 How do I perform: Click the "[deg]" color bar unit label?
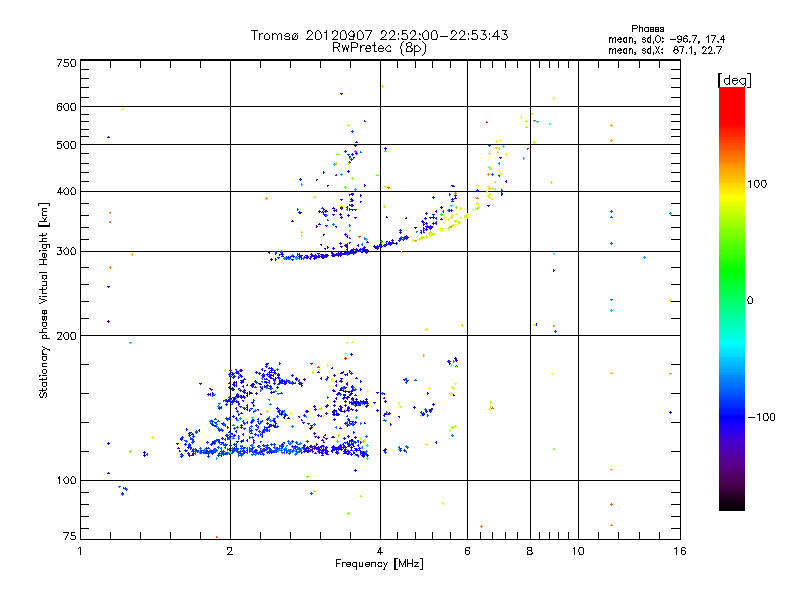(734, 80)
